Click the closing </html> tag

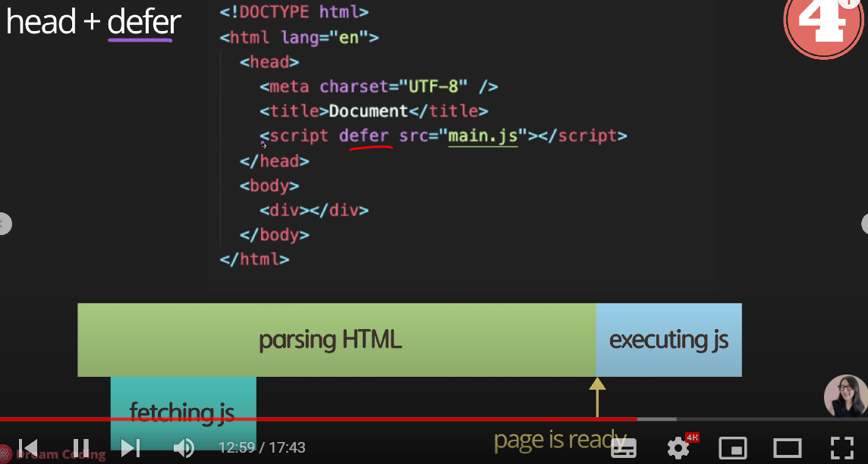[x=254, y=259]
